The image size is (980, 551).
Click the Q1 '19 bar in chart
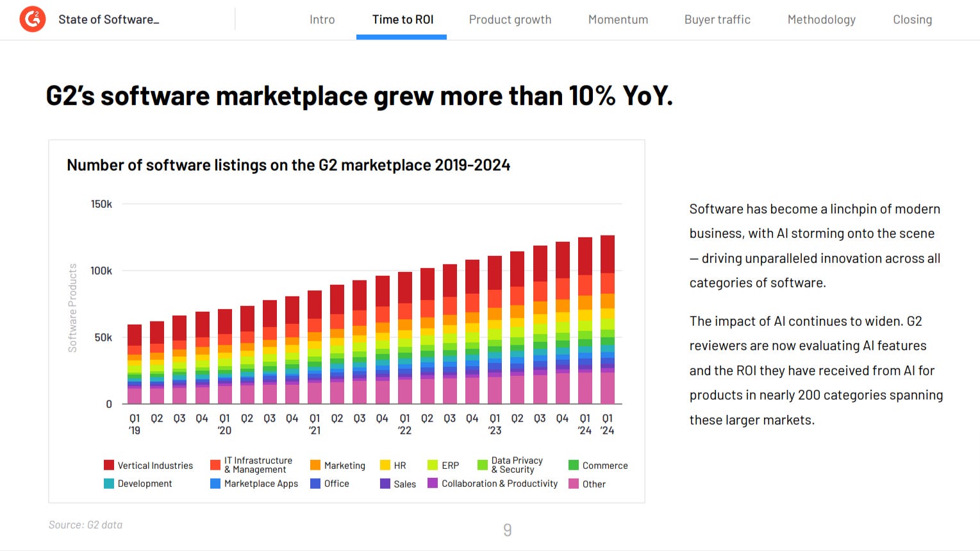135,364
